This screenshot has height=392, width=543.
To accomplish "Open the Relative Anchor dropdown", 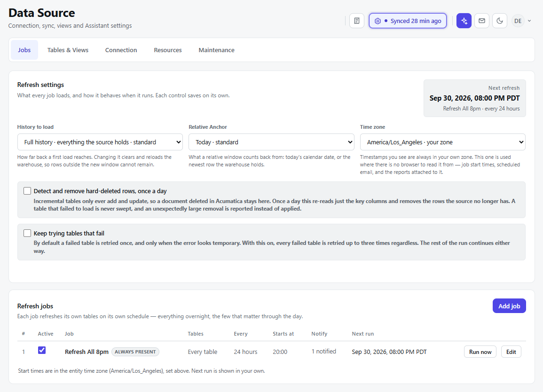I will (271, 142).
